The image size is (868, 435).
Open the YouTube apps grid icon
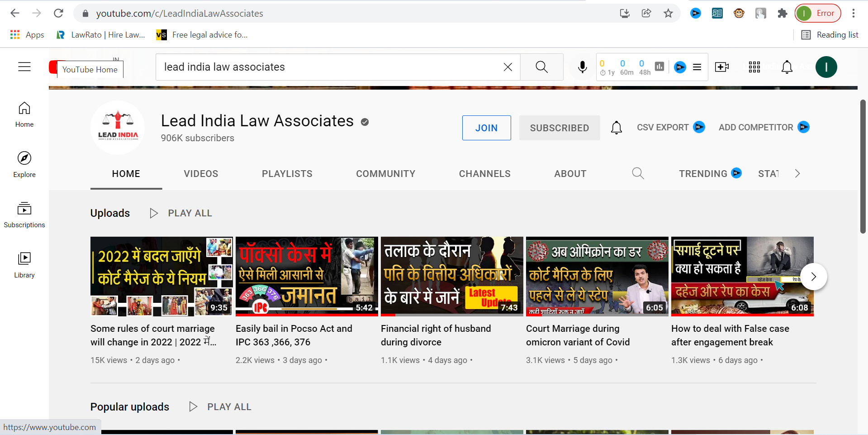click(x=754, y=67)
